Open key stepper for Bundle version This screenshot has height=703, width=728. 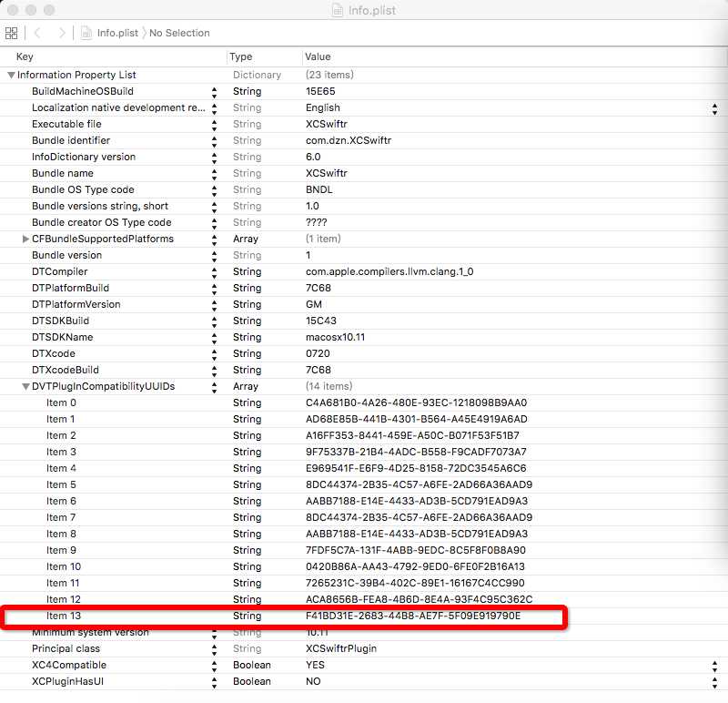click(x=214, y=256)
